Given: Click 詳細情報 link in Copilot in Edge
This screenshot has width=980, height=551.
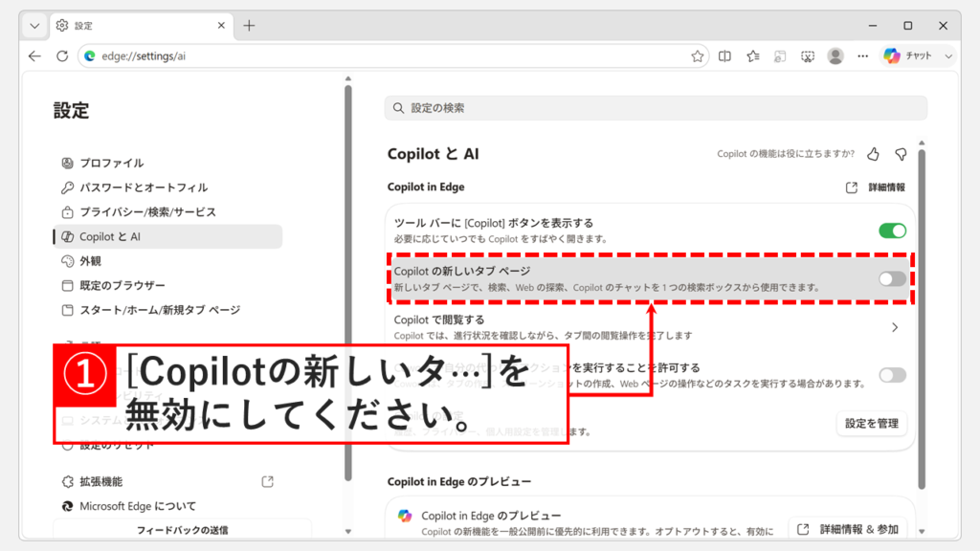Looking at the screenshot, I should point(886,187).
